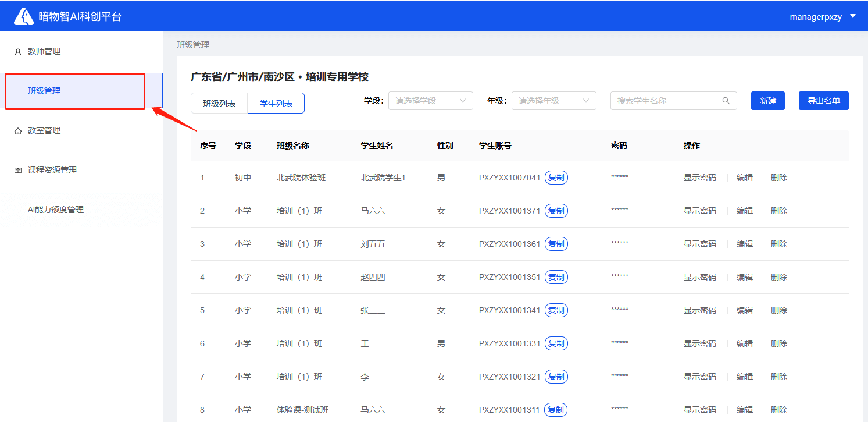This screenshot has height=422, width=868.
Task: Open the 请选择年级 dropdown
Action: click(554, 101)
